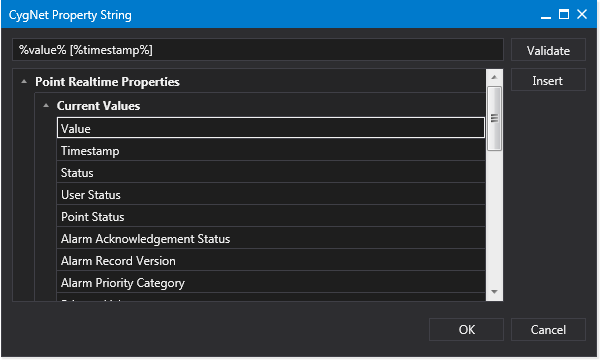This screenshot has height=360, width=600.
Task: Collapse the Current Values subgroup
Action: pyautogui.click(x=46, y=106)
